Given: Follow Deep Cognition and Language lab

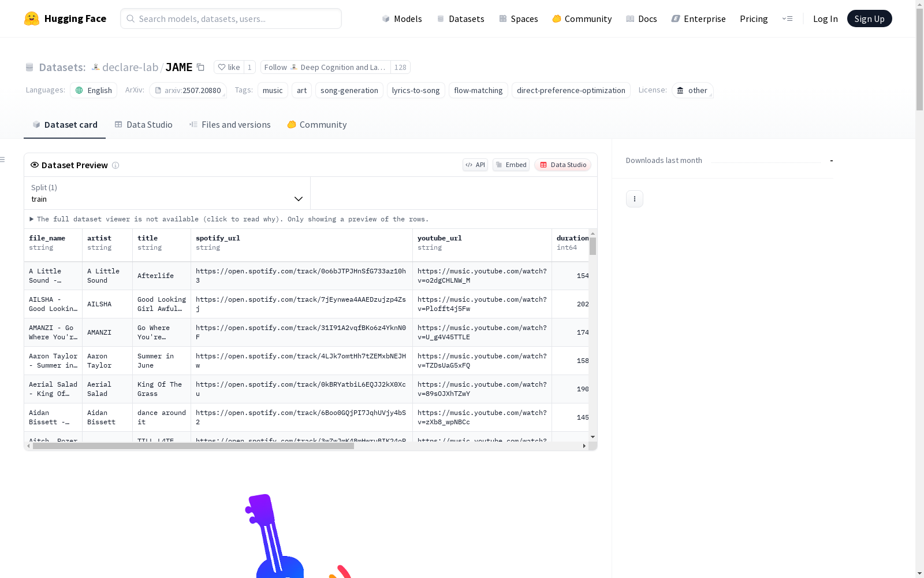Looking at the screenshot, I should coord(326,67).
